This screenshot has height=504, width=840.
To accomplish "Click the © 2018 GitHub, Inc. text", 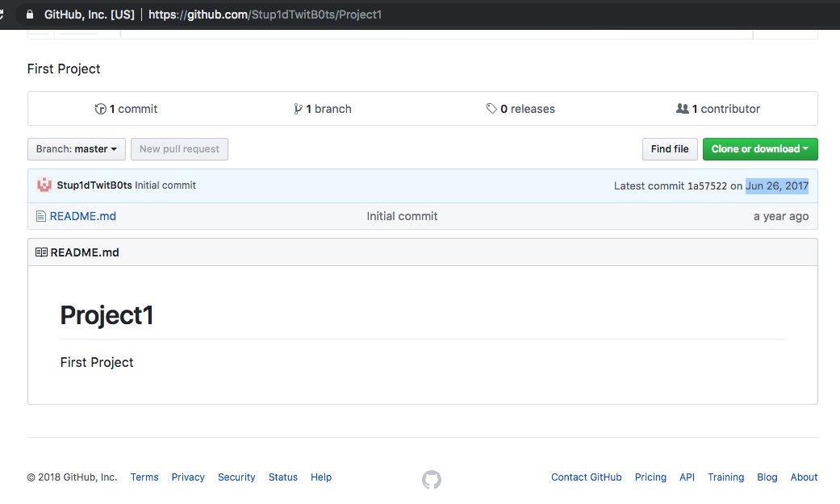I will coord(73,477).
